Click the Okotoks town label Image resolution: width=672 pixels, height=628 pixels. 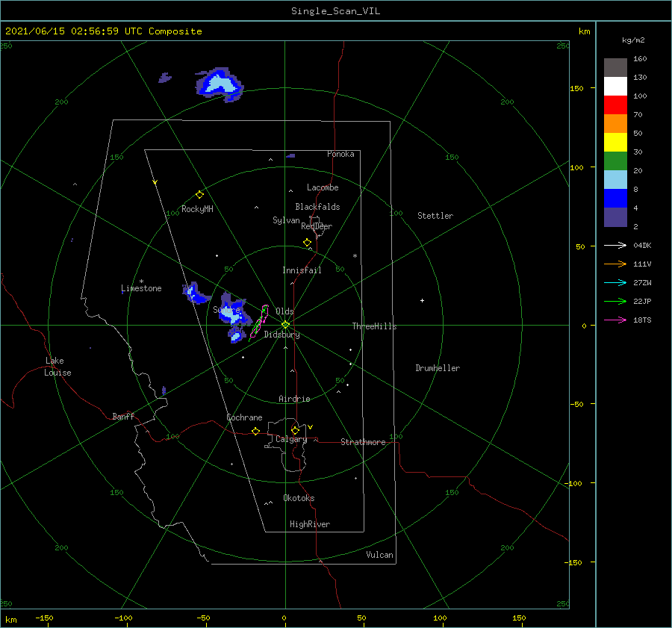pos(299,498)
